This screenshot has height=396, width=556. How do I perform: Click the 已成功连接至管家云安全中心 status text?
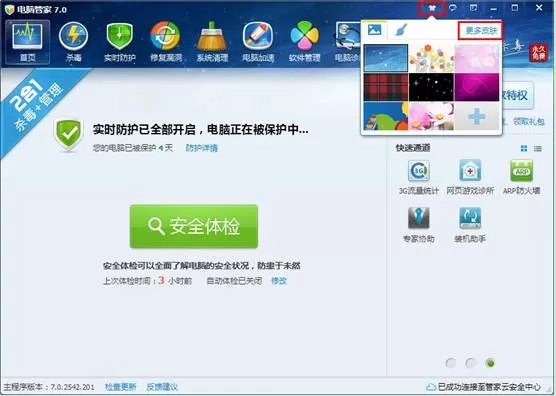(489, 386)
